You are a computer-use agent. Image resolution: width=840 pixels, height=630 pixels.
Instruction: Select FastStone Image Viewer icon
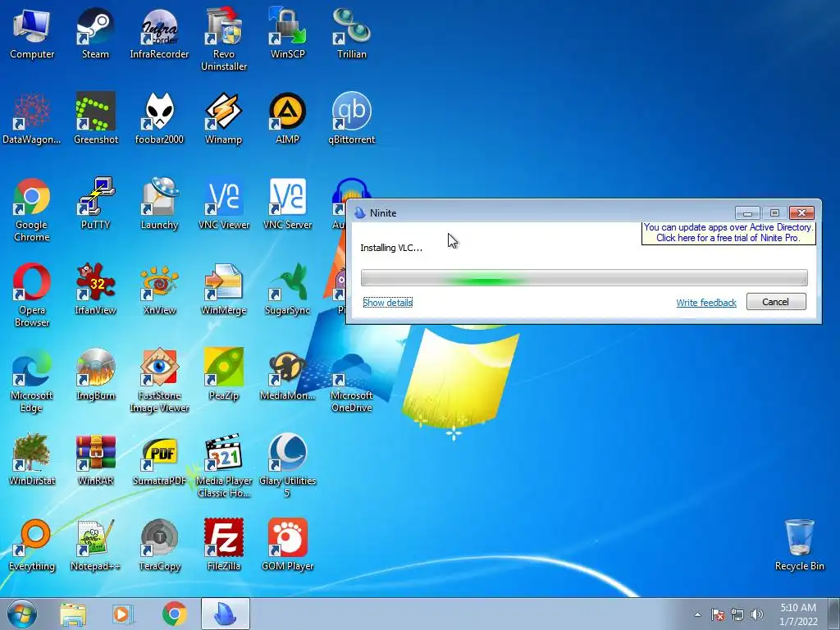point(159,381)
